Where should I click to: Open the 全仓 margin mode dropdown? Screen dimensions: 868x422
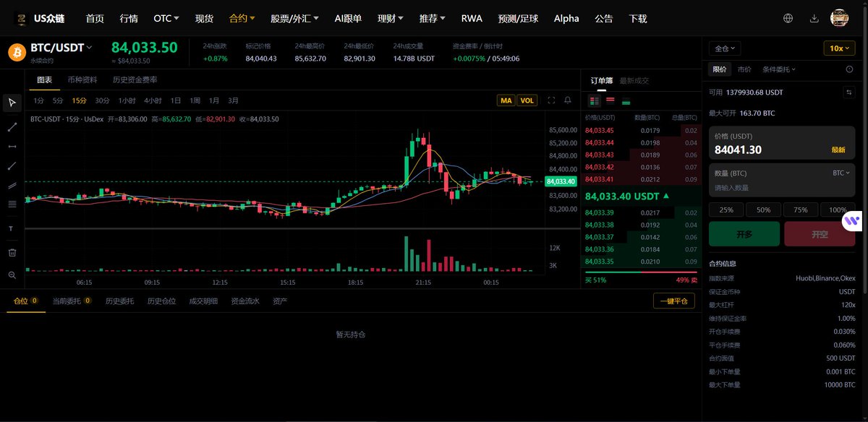click(x=725, y=48)
